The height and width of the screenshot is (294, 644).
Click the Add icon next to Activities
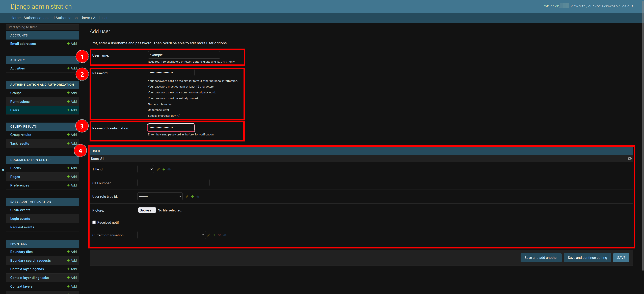[72, 68]
